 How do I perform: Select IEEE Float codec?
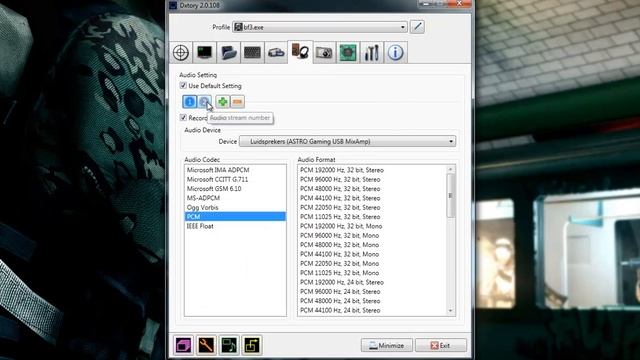pyautogui.click(x=235, y=226)
